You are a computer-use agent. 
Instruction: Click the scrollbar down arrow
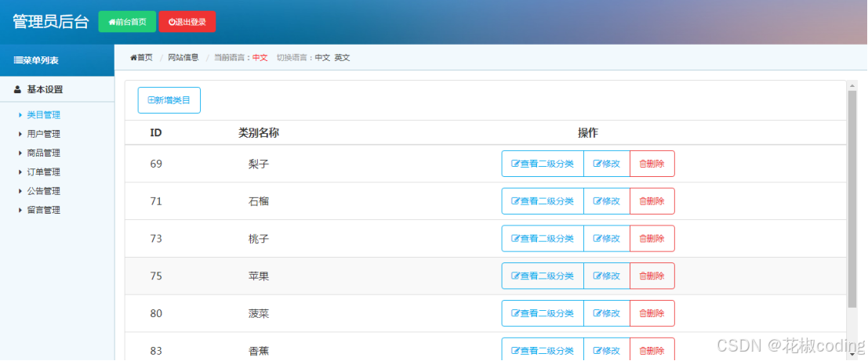tap(852, 355)
